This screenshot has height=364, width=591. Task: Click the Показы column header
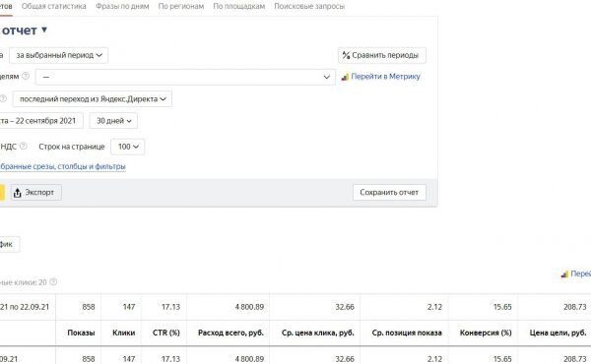coord(81,333)
